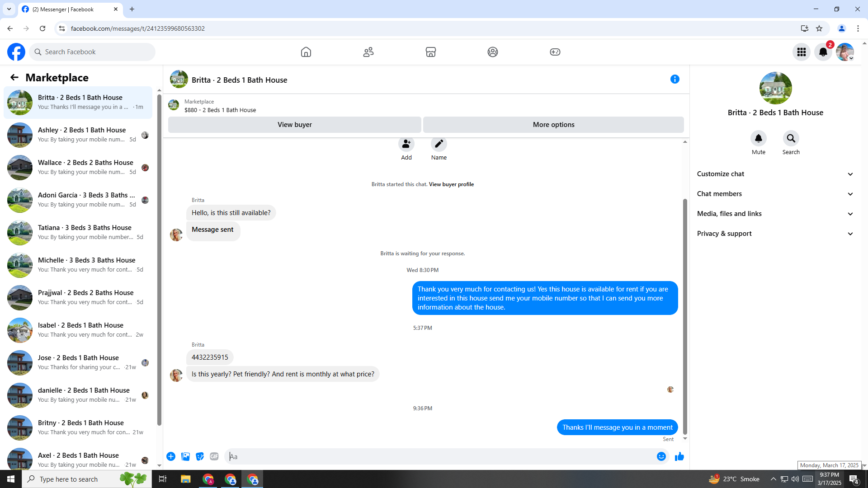This screenshot has height=488, width=868.
Task: Expand the Customize chat section
Action: click(x=775, y=174)
